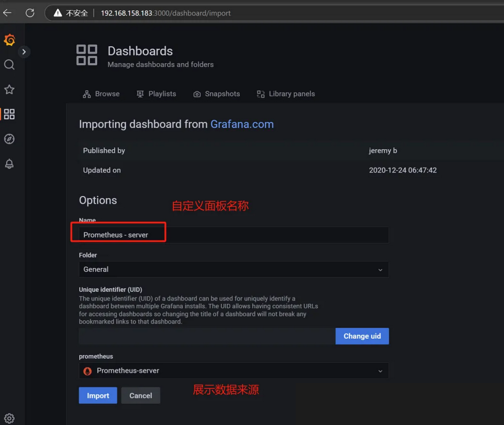
Task: Click the Change uid button
Action: [362, 336]
